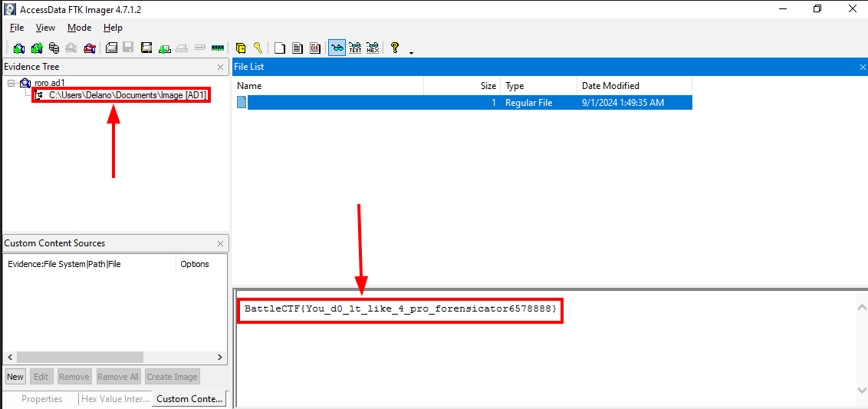Toggle the TEXT view mode glasses icon
Viewport: 868px width, 409px height.
tap(355, 48)
